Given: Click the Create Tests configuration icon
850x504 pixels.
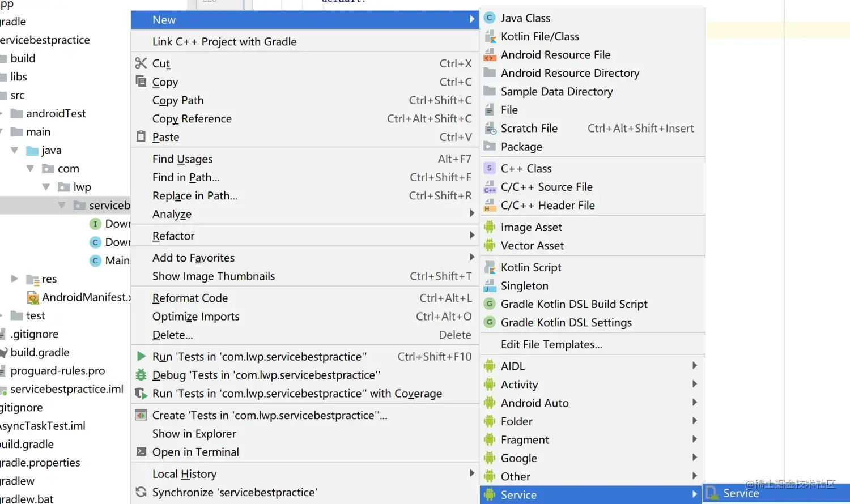Looking at the screenshot, I should 141,415.
